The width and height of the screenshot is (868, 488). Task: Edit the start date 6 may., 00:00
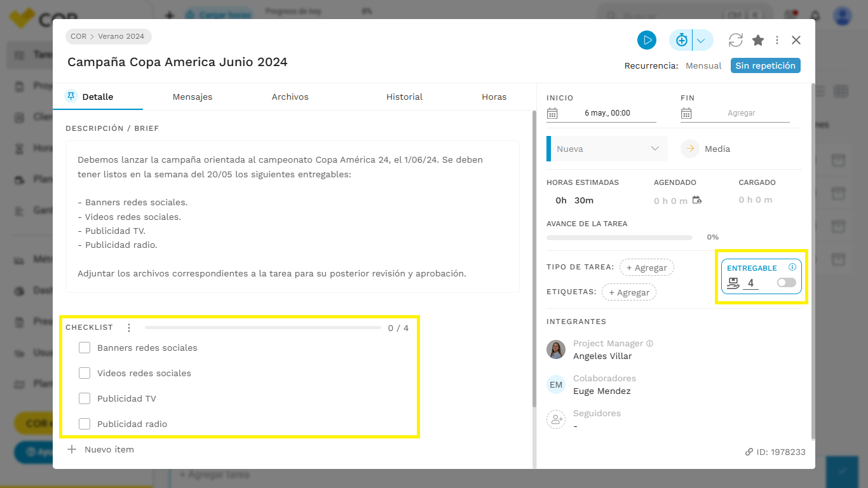point(607,113)
